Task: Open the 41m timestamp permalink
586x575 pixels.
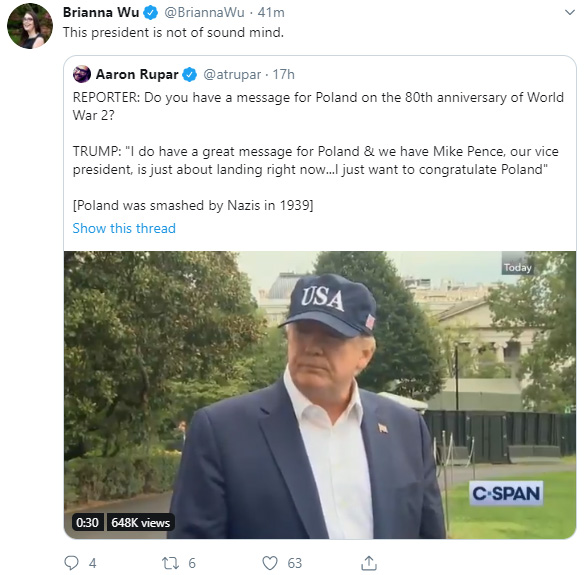Action: [x=271, y=13]
